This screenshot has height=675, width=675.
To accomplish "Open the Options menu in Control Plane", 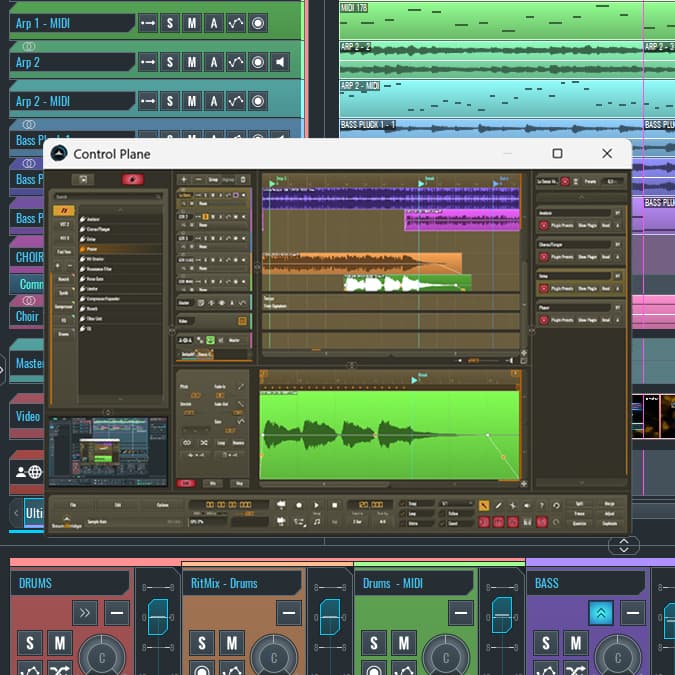I will (x=162, y=505).
